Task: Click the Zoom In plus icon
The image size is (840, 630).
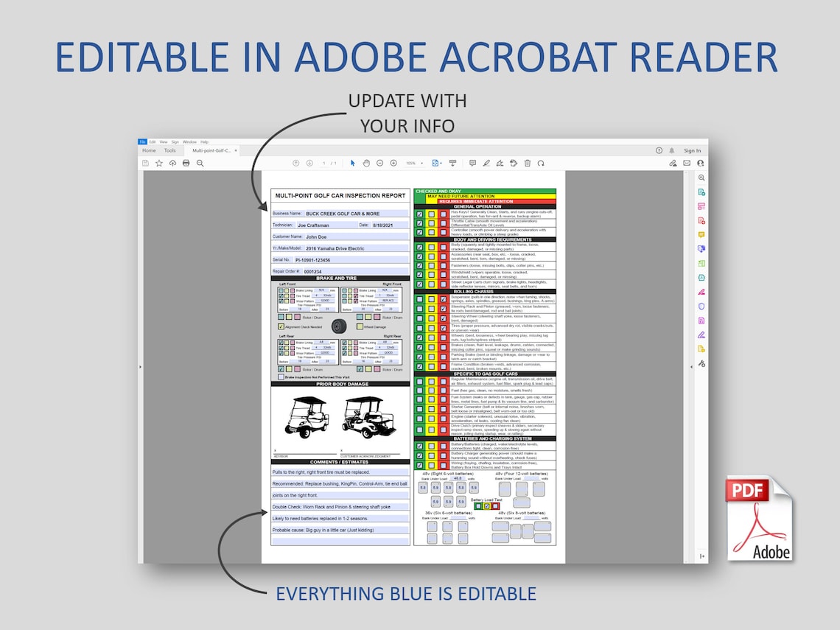Action: pos(393,164)
